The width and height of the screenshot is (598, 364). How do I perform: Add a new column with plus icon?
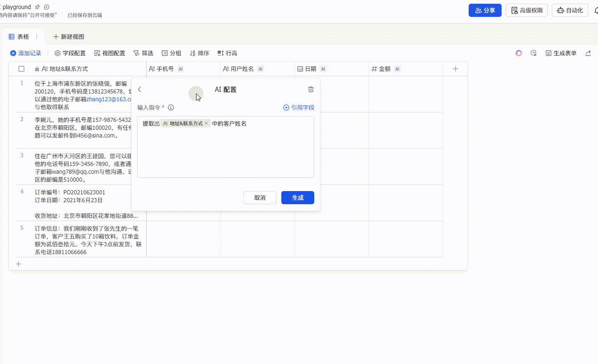pyautogui.click(x=455, y=69)
